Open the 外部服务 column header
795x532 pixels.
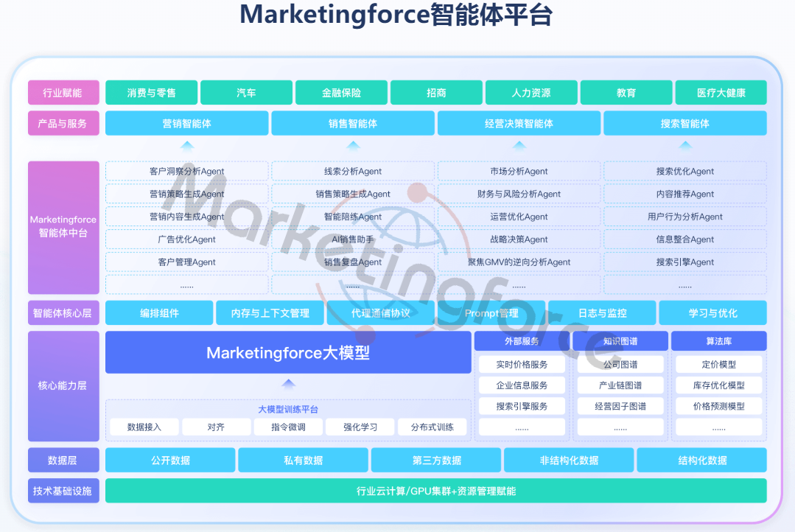click(522, 341)
